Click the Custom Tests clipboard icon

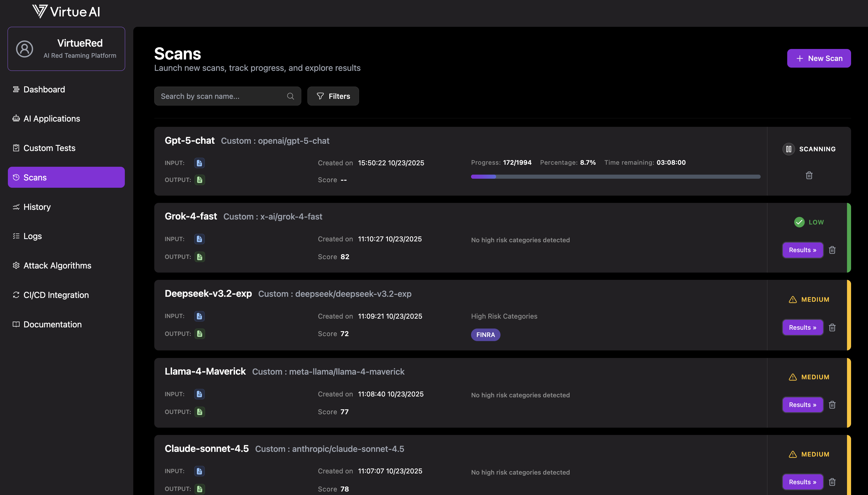16,148
